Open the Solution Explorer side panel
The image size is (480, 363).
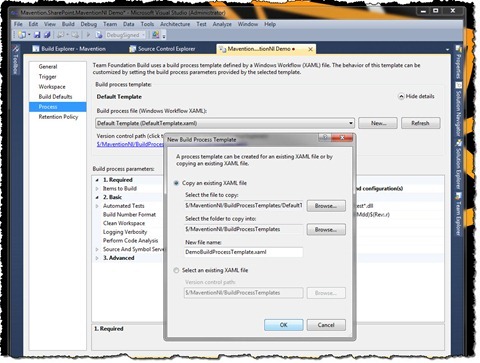pyautogui.click(x=459, y=165)
